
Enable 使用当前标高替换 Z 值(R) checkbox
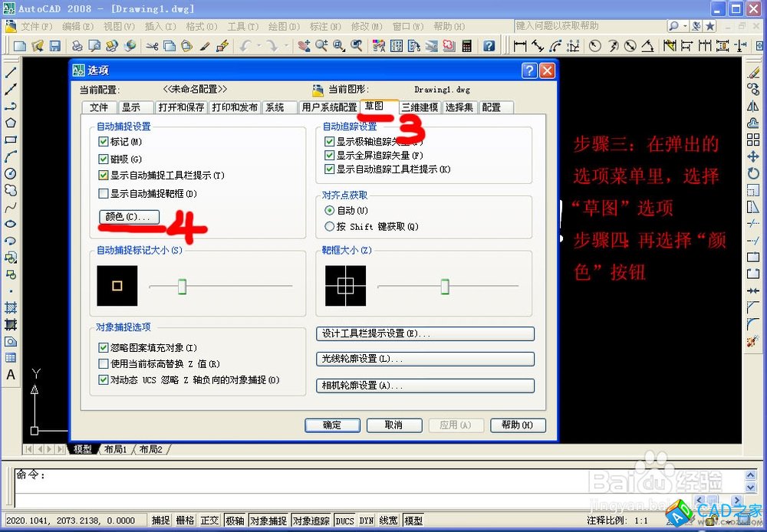tap(104, 364)
